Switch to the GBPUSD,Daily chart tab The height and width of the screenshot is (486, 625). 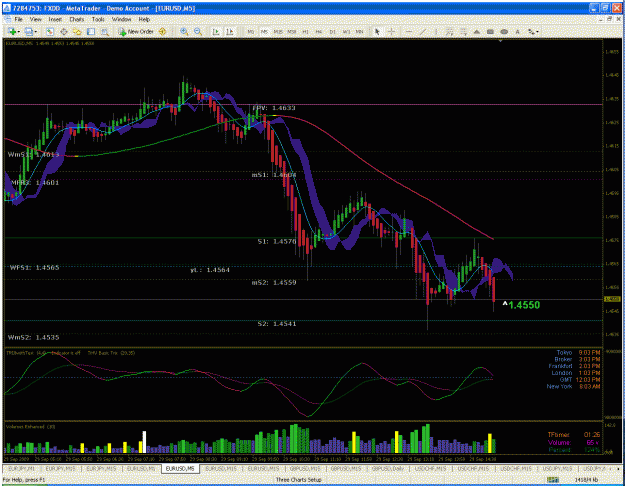[x=388, y=469]
